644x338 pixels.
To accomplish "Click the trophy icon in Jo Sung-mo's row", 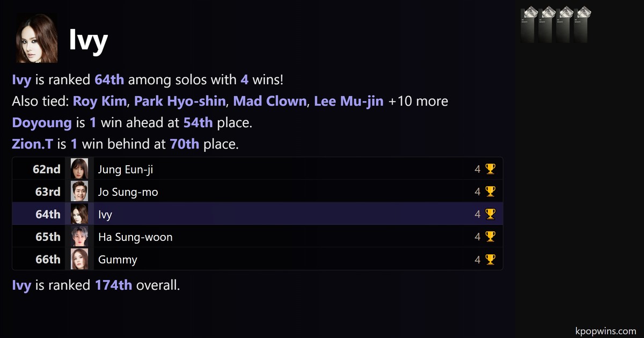I will [x=490, y=192].
